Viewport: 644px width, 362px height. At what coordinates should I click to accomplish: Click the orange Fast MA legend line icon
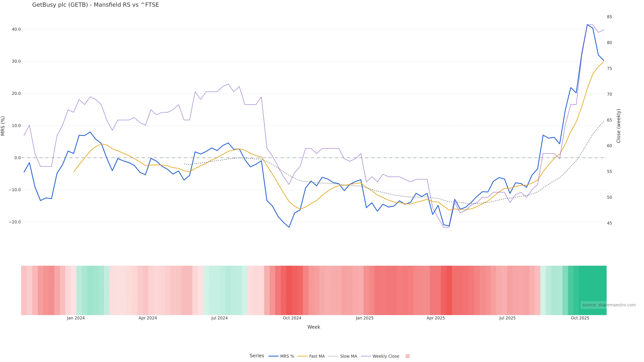(x=303, y=356)
